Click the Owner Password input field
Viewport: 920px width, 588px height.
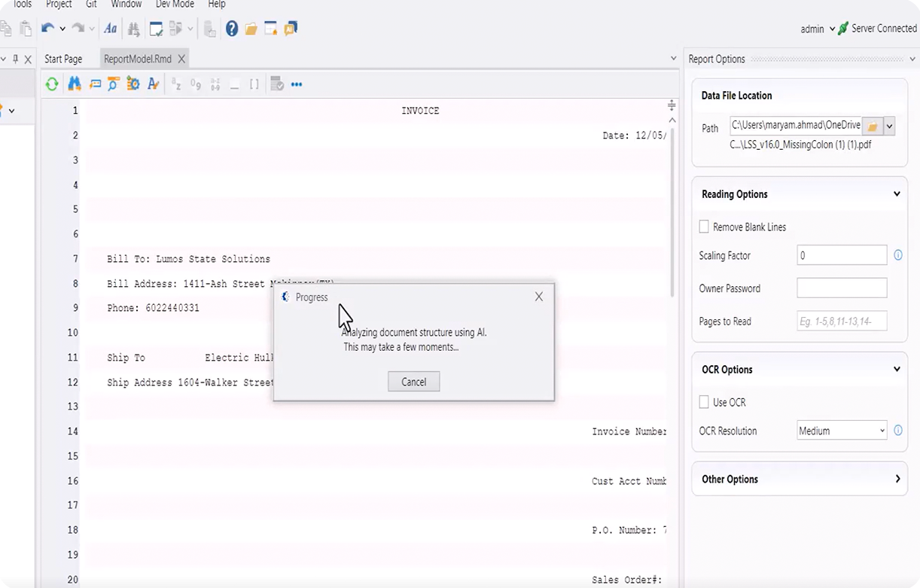tap(842, 288)
